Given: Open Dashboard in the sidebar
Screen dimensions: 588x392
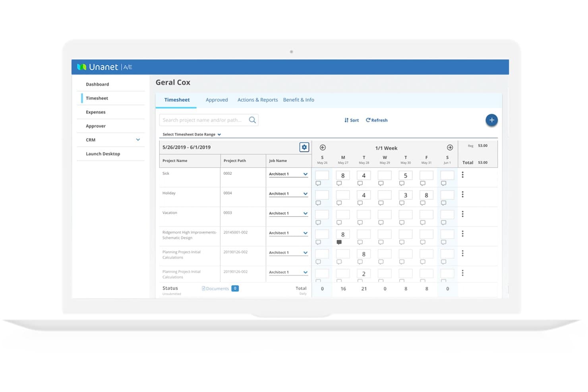Looking at the screenshot, I should pyautogui.click(x=97, y=84).
